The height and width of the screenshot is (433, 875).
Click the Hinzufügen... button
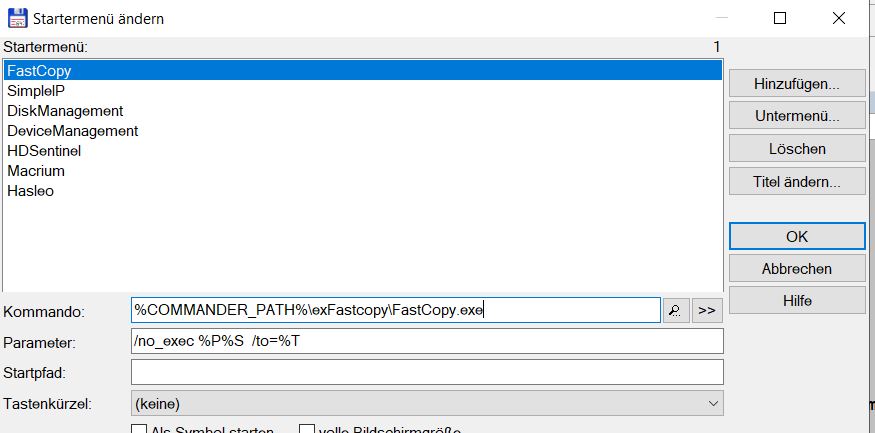tap(797, 84)
